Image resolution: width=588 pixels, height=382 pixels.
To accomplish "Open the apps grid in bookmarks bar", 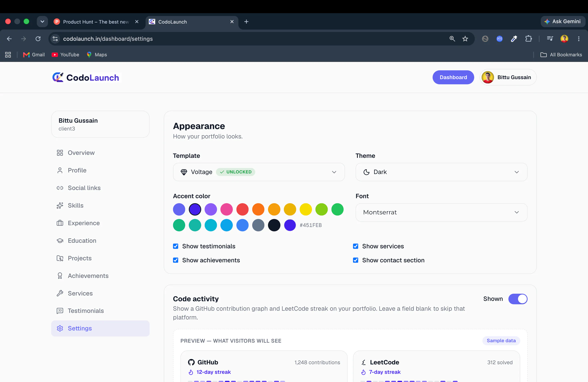I will point(8,55).
